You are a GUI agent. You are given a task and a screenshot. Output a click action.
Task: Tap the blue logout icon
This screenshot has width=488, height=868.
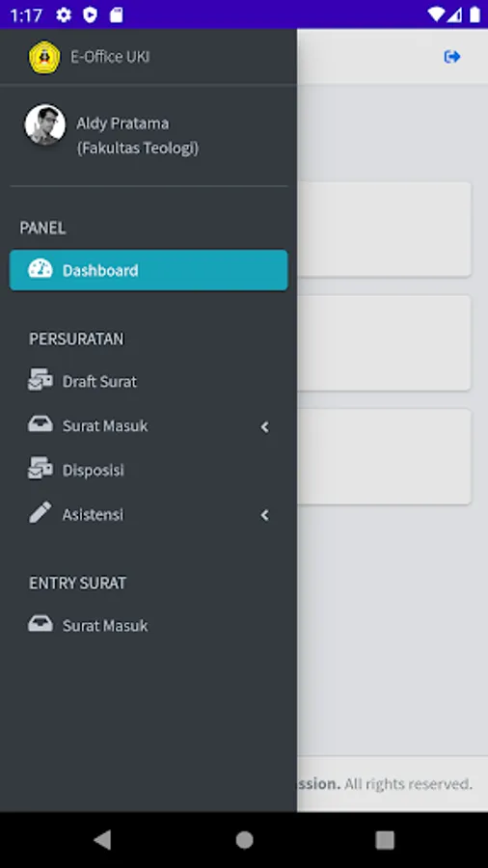(452, 57)
